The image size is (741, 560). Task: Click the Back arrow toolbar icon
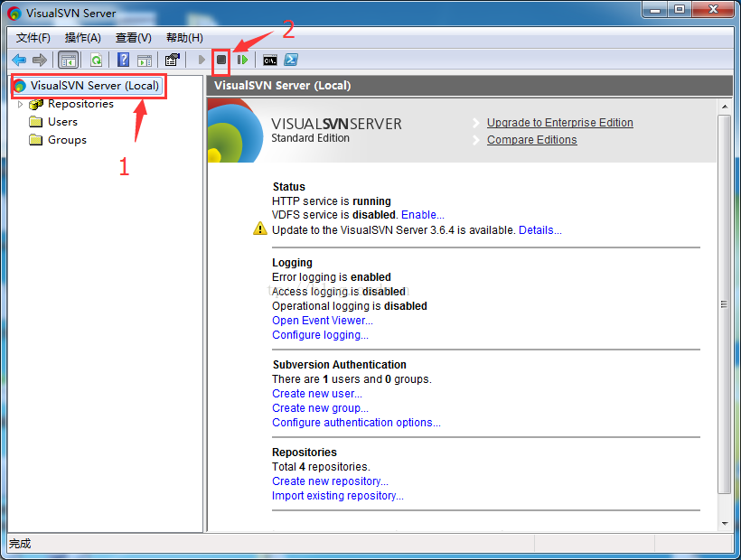coord(18,60)
